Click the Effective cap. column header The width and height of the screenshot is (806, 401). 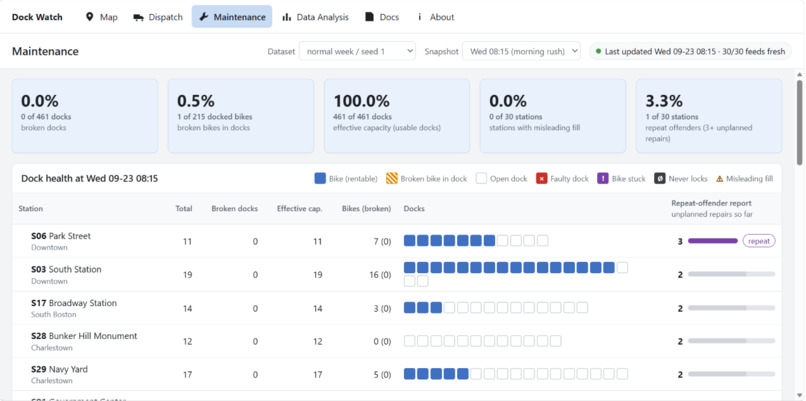(x=300, y=209)
